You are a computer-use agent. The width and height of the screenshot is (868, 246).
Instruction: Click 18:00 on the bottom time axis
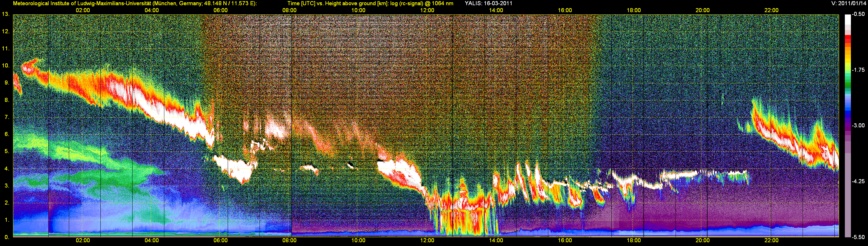coord(634,241)
